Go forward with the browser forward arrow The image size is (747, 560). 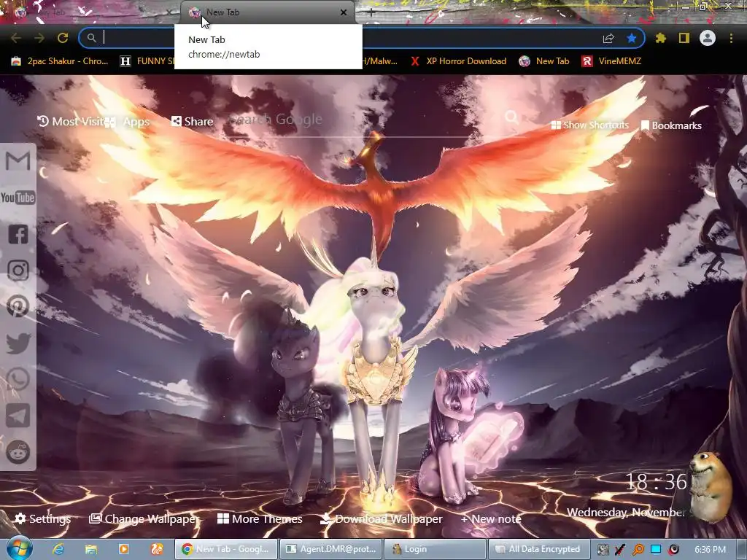(39, 38)
